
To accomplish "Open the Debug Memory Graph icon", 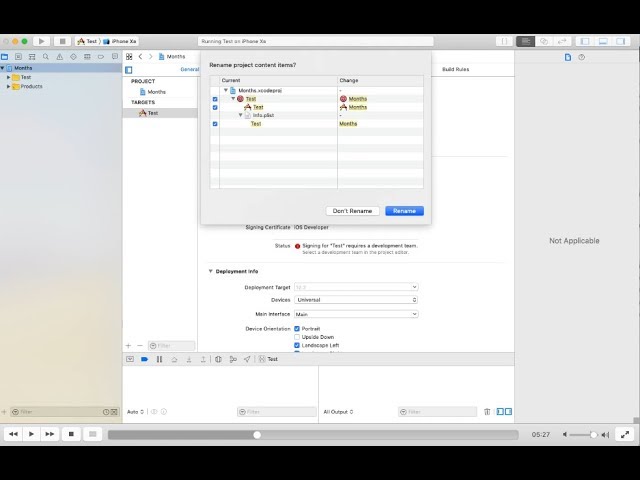I will pyautogui.click(x=233, y=359).
